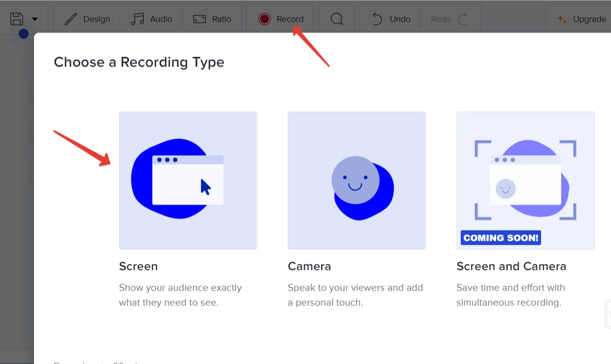611x364 pixels.
Task: Select the Design paintbrush icon
Action: click(x=71, y=19)
